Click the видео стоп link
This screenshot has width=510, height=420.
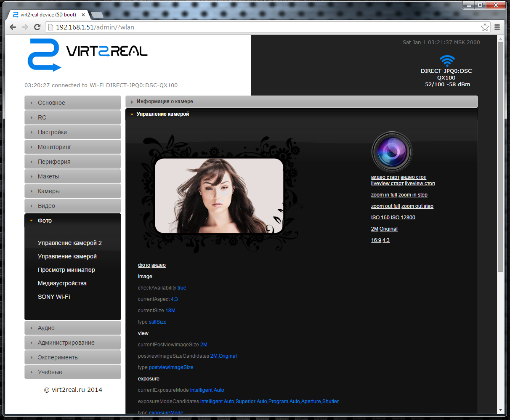(x=413, y=177)
